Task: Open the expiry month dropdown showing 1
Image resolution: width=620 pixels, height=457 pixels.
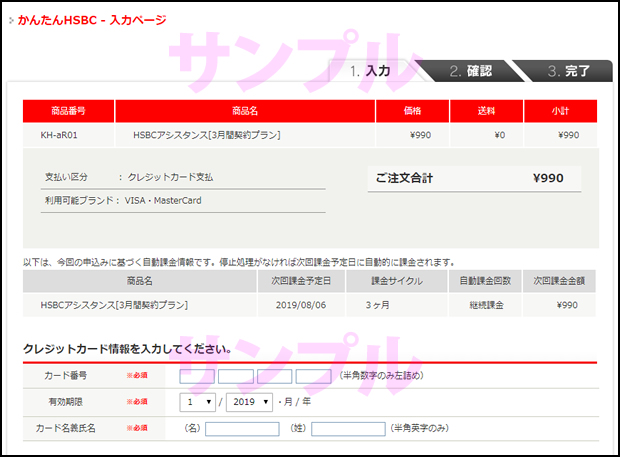Action: tap(197, 402)
